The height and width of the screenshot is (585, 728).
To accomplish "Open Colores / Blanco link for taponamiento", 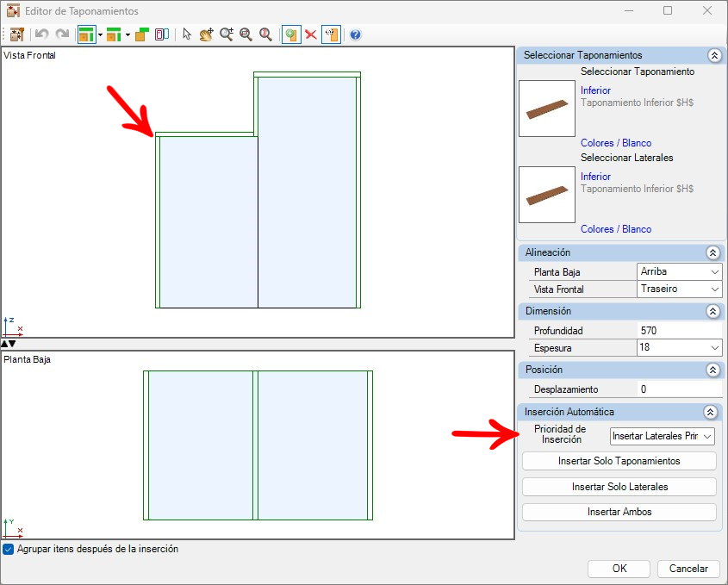I will [616, 143].
